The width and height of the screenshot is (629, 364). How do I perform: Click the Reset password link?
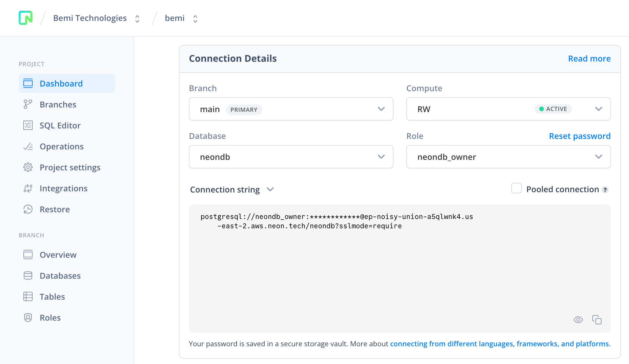coord(579,136)
